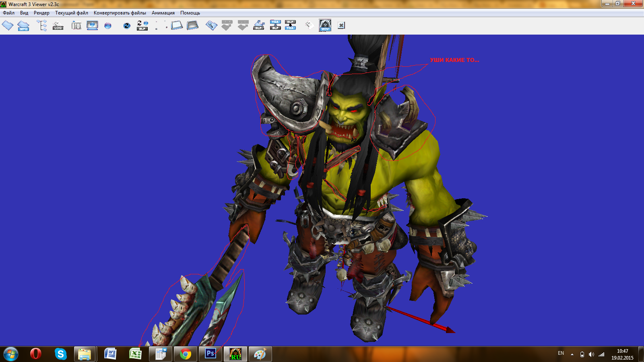The width and height of the screenshot is (644, 362).
Task: Open the Помощь menu
Action: point(190,13)
